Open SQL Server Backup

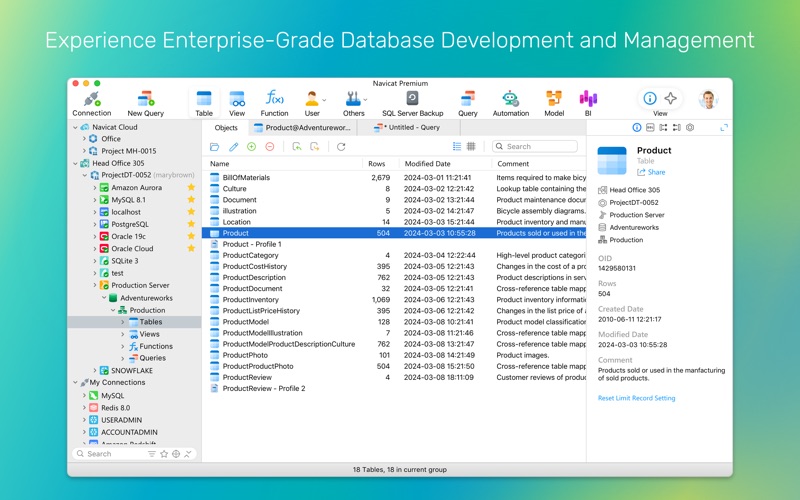tap(412, 104)
